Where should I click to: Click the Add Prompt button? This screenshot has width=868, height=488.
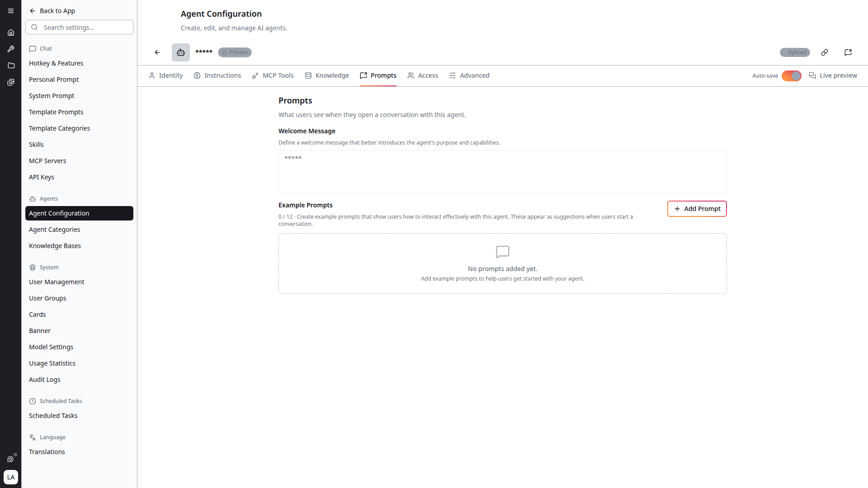697,209
